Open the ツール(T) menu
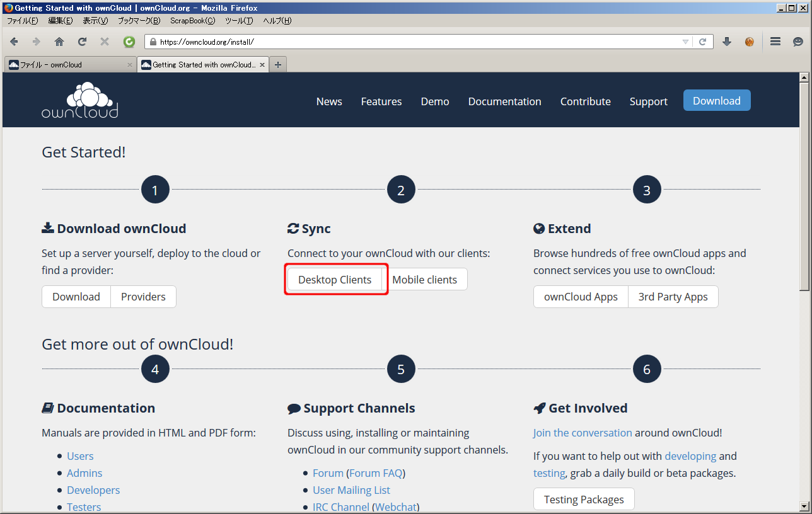Viewport: 812px width, 514px height. (x=239, y=20)
